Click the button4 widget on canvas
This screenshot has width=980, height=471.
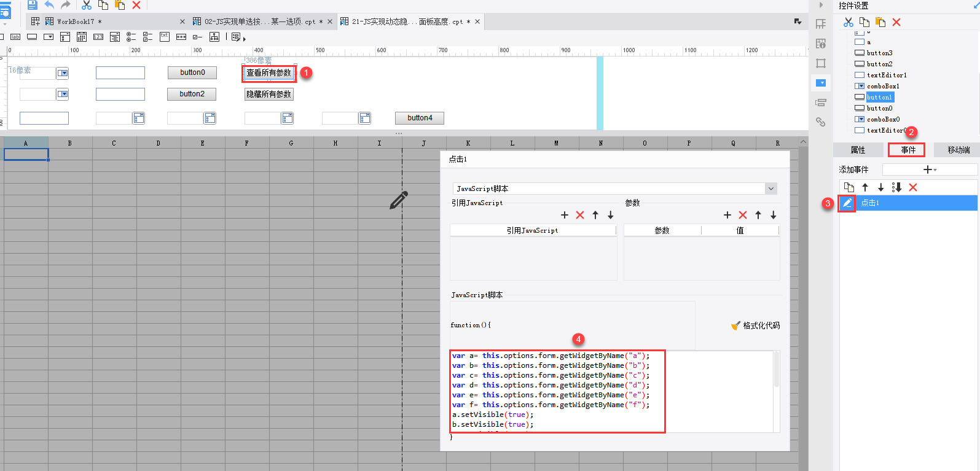click(x=420, y=118)
